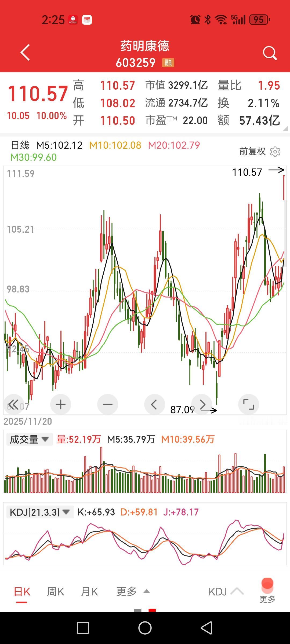
Task: Expand 更多 period options
Action: pos(133,592)
